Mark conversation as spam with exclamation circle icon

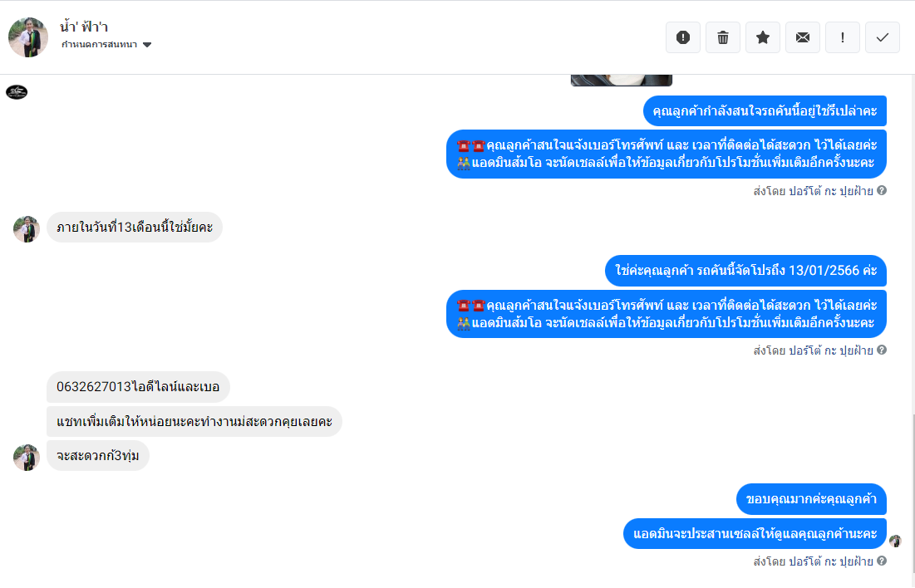[x=683, y=37]
